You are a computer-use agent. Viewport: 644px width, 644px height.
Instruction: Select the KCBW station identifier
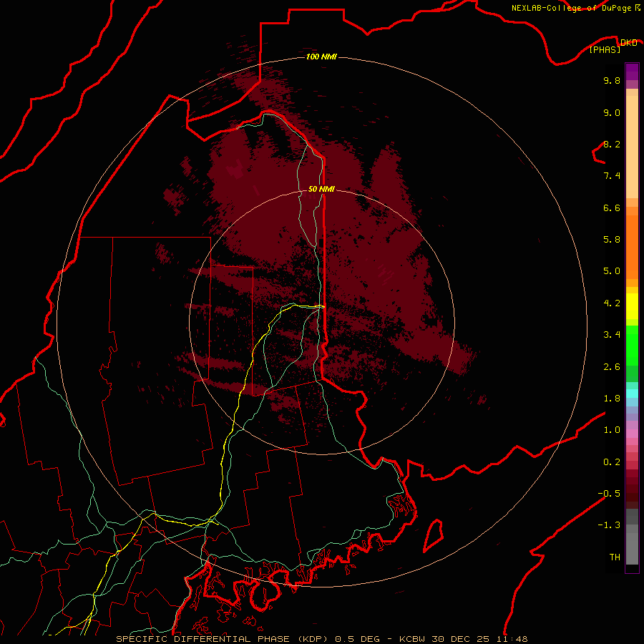tap(412, 639)
